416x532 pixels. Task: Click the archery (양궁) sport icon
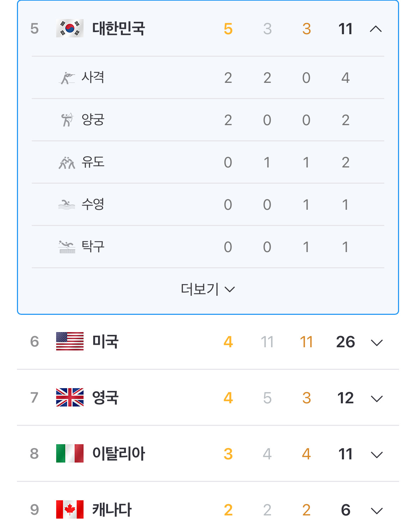pyautogui.click(x=67, y=120)
